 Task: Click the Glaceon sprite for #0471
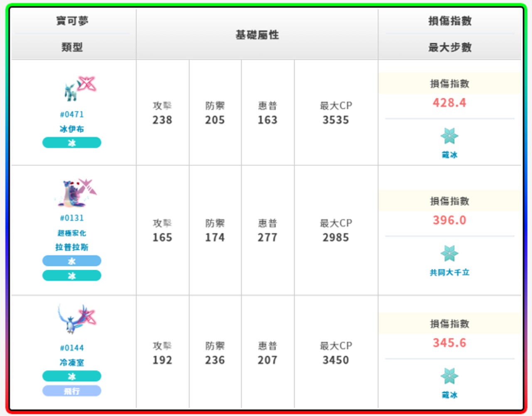72,90
